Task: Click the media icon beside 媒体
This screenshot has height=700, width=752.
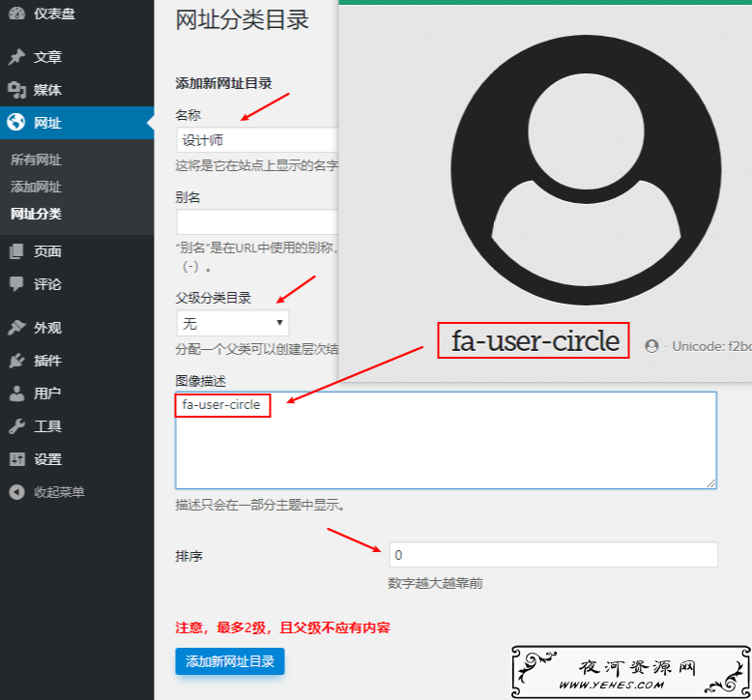Action: point(16,90)
